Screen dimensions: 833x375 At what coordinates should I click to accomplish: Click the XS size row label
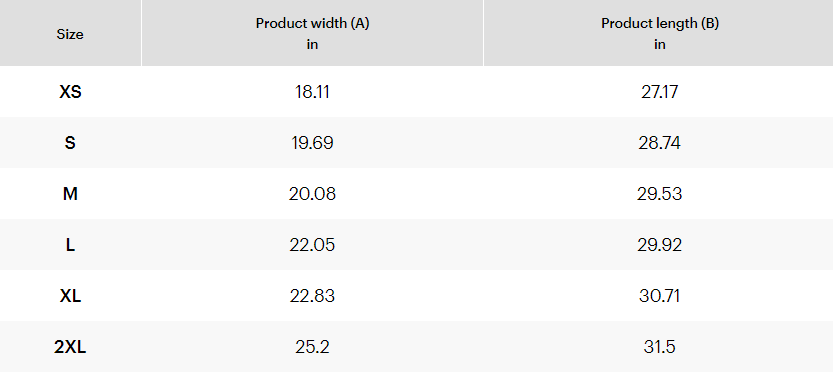pos(70,92)
